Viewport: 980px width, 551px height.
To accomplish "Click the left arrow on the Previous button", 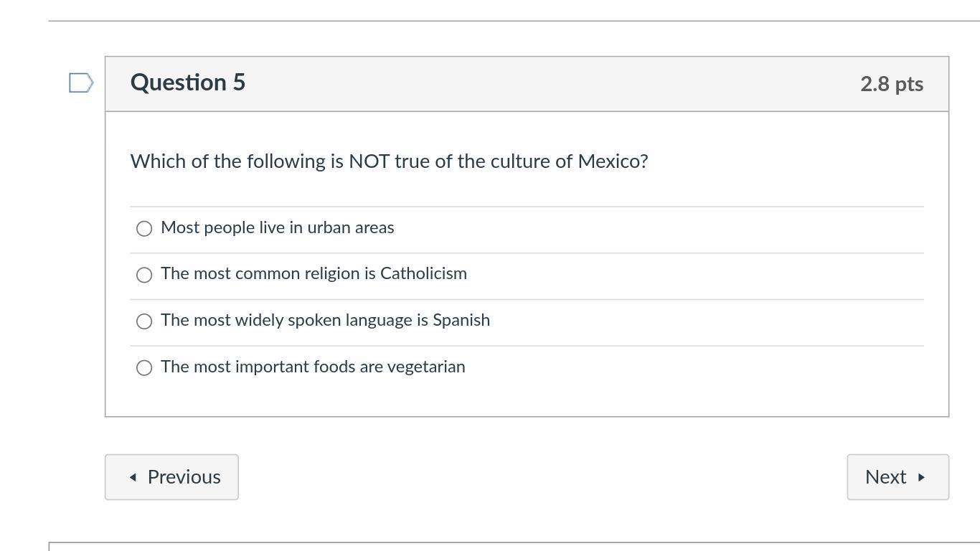I will (x=133, y=477).
